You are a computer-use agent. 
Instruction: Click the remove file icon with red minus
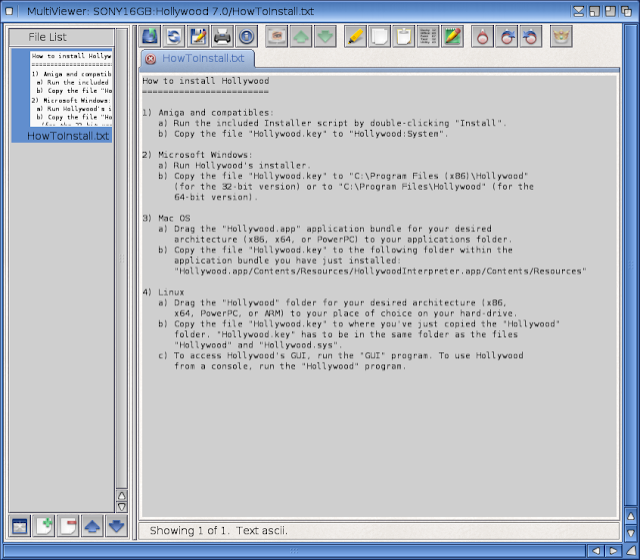(68, 526)
